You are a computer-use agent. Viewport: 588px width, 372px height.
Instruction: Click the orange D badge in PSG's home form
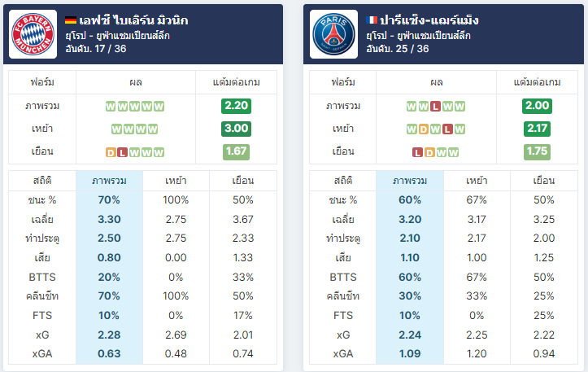(424, 129)
